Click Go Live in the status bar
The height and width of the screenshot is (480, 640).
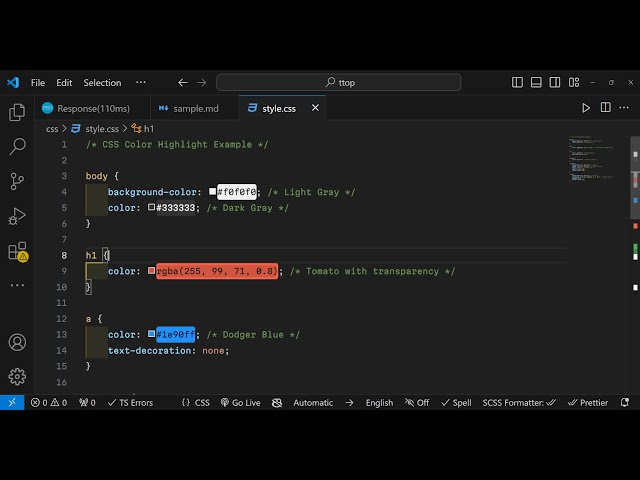(x=240, y=403)
